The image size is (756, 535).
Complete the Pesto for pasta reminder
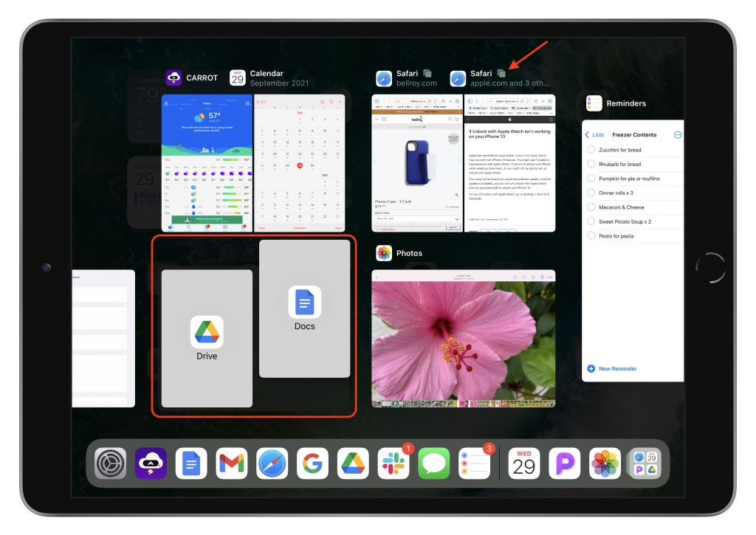591,236
